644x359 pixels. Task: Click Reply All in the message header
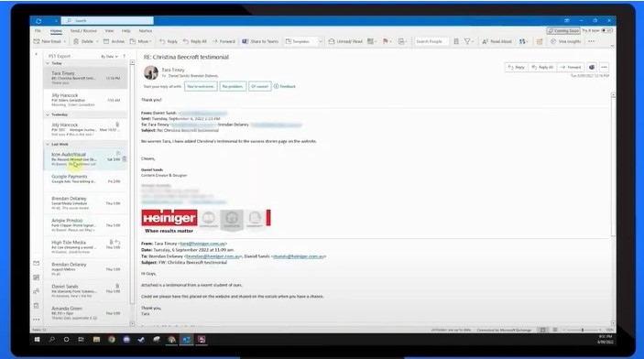pos(542,67)
